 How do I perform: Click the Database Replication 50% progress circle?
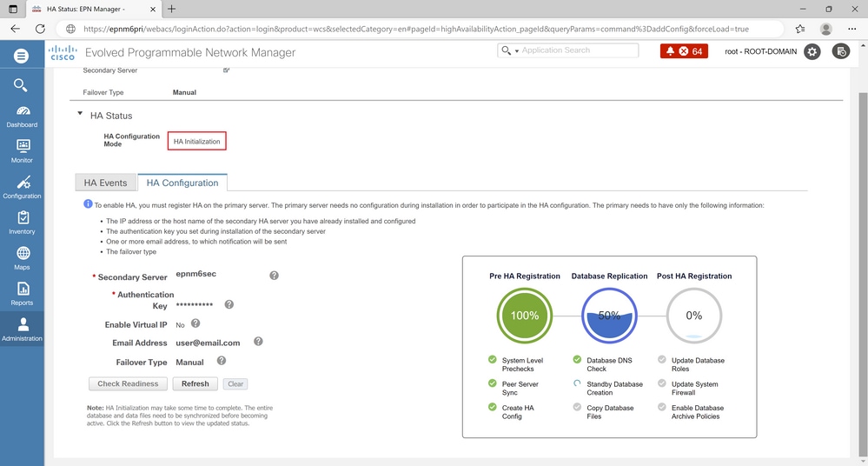tap(609, 316)
